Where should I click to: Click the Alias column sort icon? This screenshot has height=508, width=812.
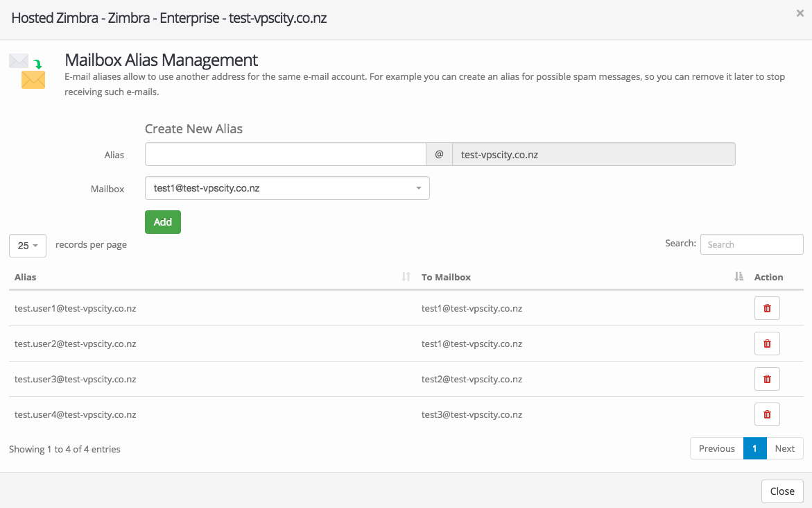pos(406,277)
